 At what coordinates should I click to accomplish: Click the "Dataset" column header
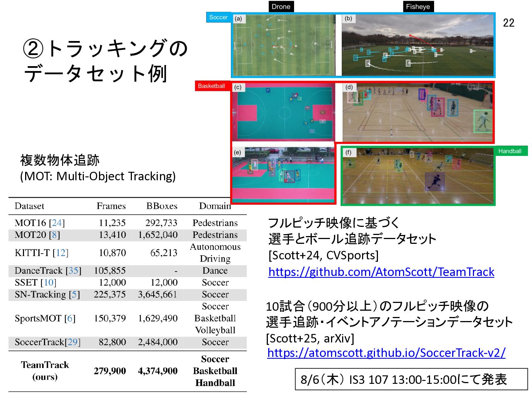tap(29, 206)
